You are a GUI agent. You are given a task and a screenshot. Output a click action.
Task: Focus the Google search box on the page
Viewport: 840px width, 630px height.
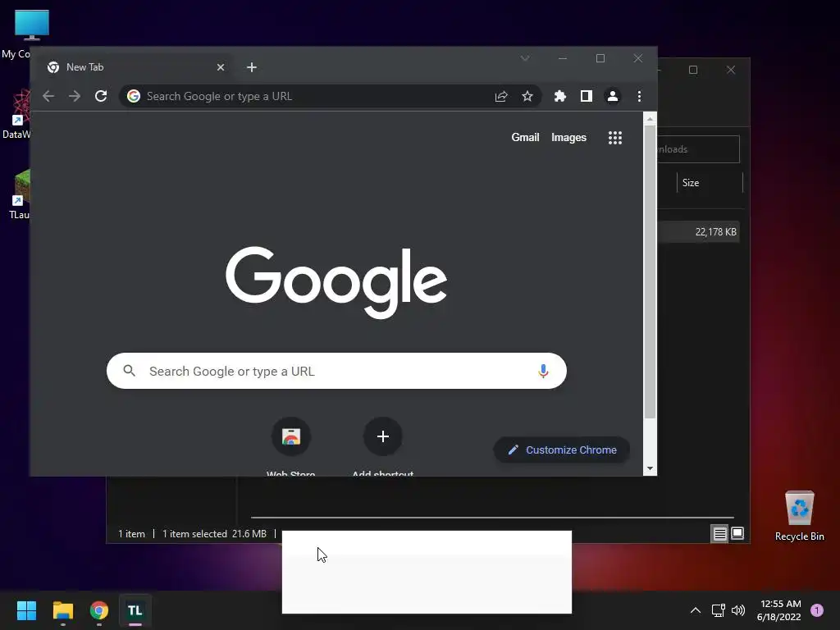click(336, 371)
